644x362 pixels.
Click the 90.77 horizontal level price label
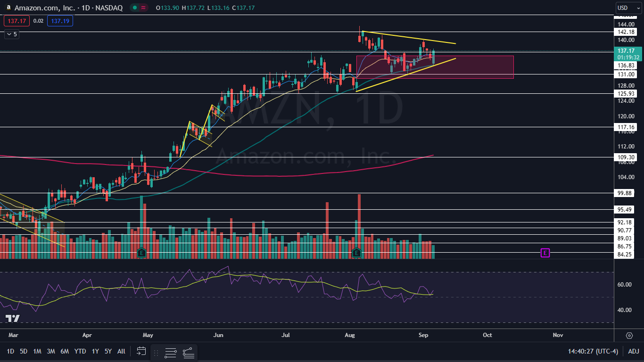pos(625,230)
